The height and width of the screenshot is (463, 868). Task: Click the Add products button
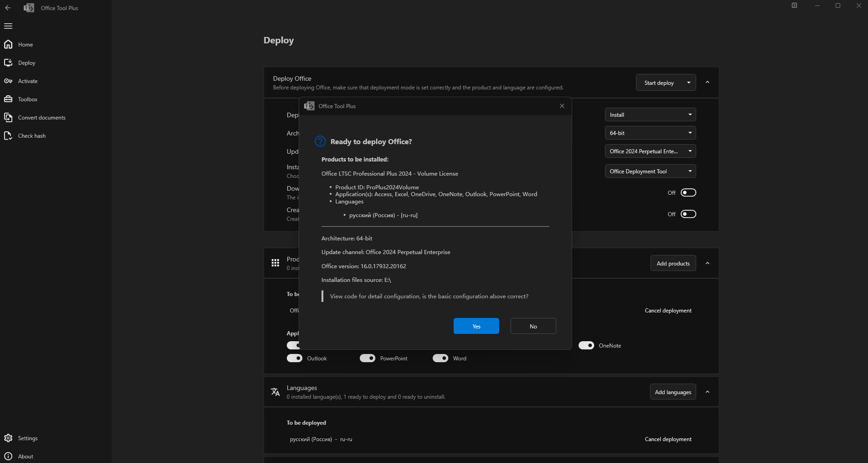(x=673, y=263)
